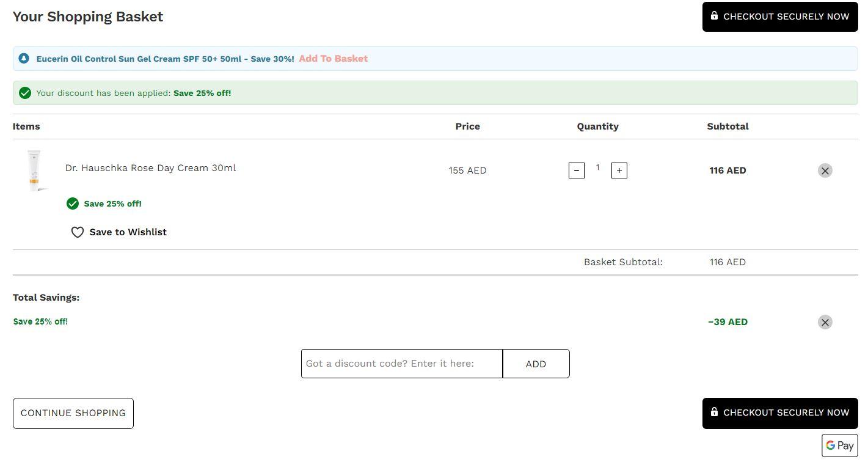Image resolution: width=868 pixels, height=473 pixels.
Task: Click the Items column header
Action: coord(26,127)
